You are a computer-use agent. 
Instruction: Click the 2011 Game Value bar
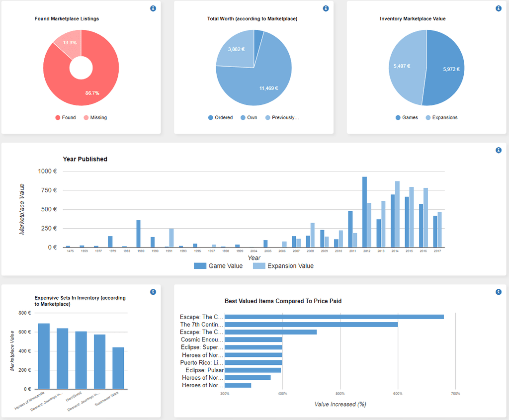[350, 229]
